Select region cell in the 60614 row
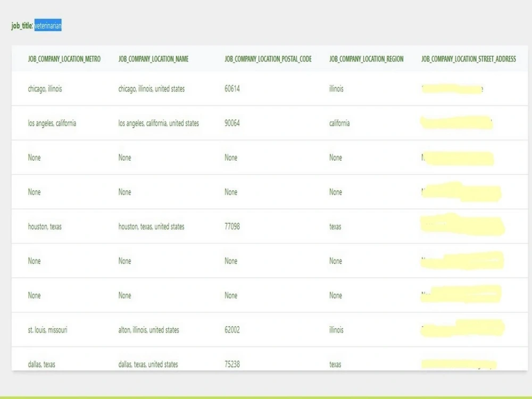Image resolution: width=532 pixels, height=399 pixels. (336, 88)
